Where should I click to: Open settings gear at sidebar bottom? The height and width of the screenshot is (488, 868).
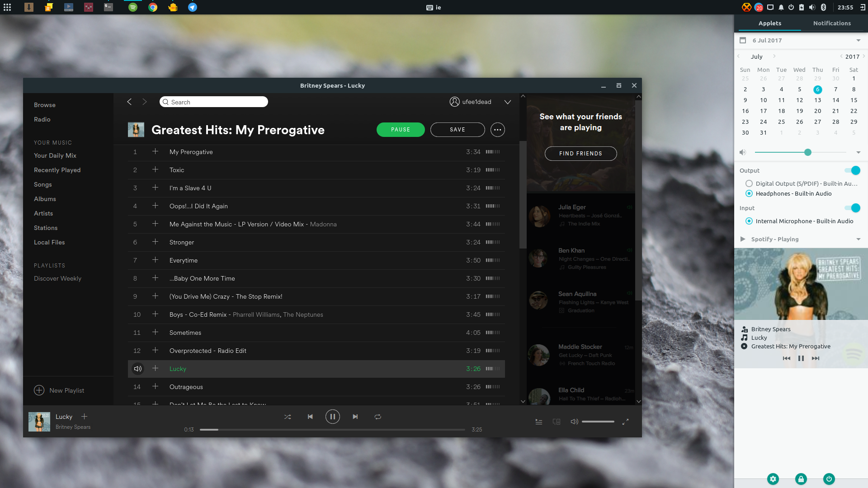[x=773, y=479]
